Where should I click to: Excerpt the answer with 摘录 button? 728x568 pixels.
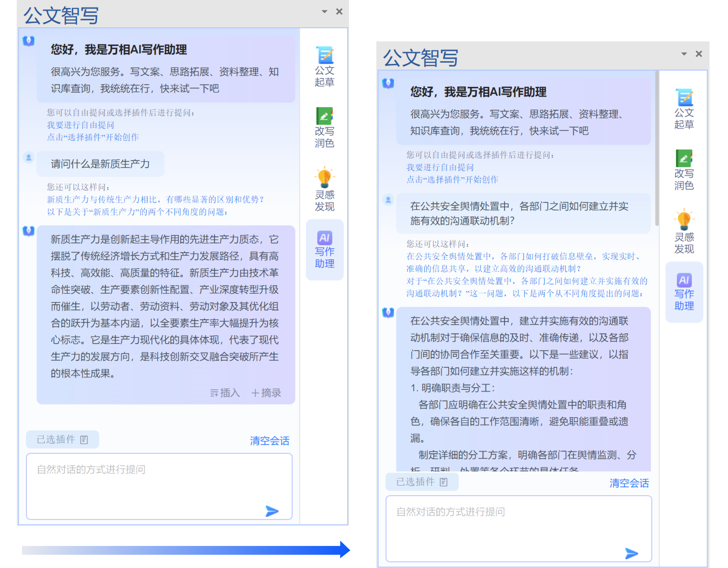coord(266,393)
